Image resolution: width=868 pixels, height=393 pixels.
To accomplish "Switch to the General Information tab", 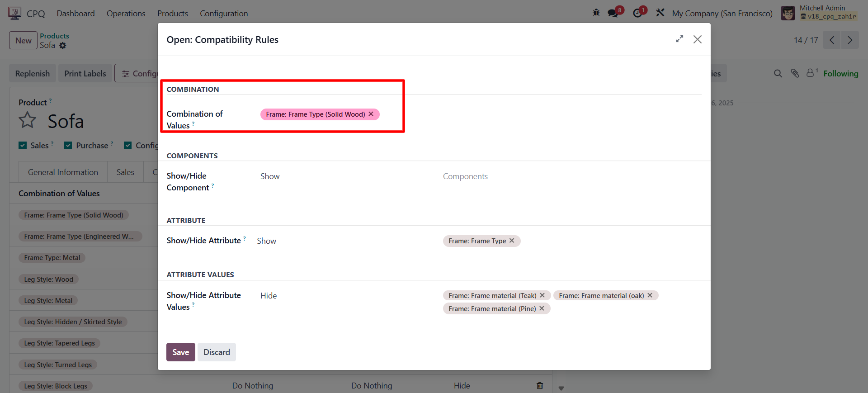I will [63, 172].
